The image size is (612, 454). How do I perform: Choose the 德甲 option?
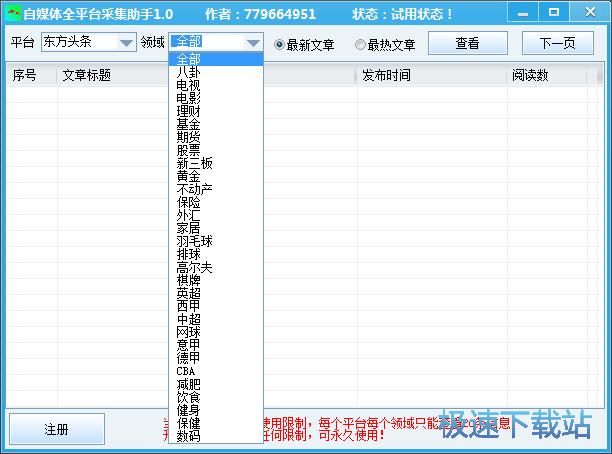216,358
